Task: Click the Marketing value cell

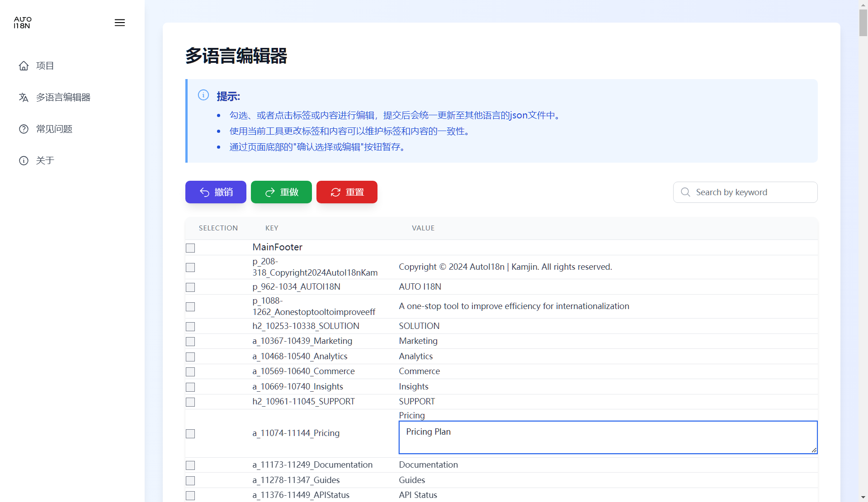Action: (418, 341)
